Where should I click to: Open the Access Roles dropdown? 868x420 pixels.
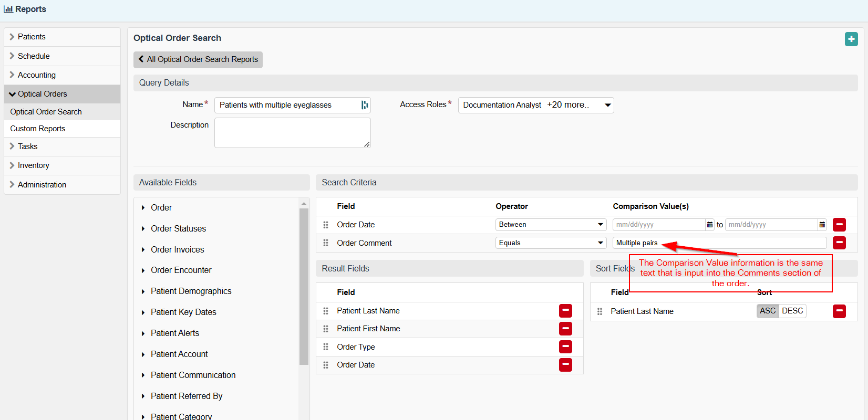pyautogui.click(x=536, y=105)
